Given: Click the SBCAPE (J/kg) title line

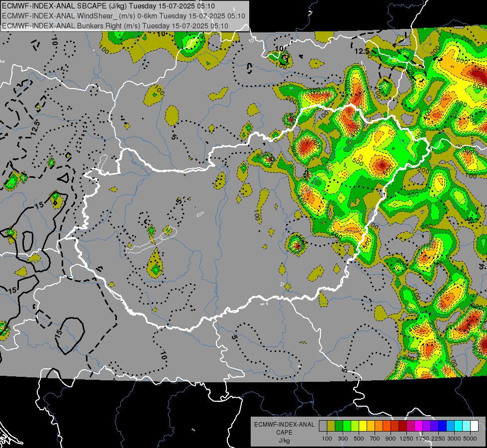Looking at the screenshot, I should 108,6.
